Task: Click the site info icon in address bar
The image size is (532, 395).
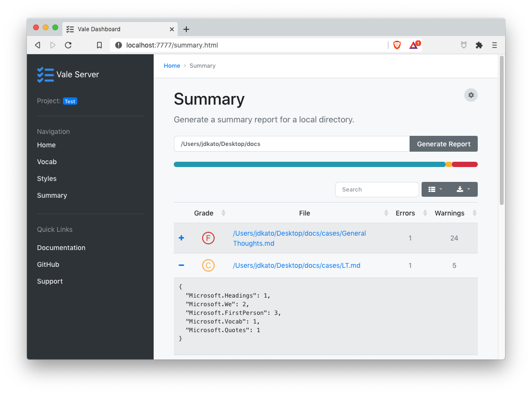Action: 119,45
